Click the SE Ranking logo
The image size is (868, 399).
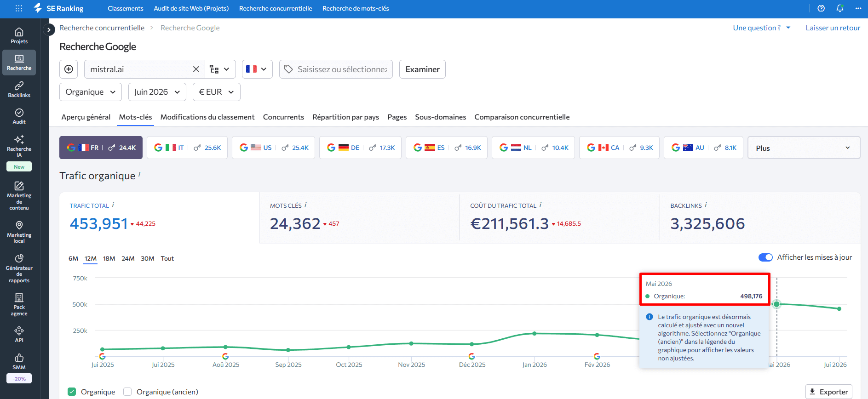58,8
